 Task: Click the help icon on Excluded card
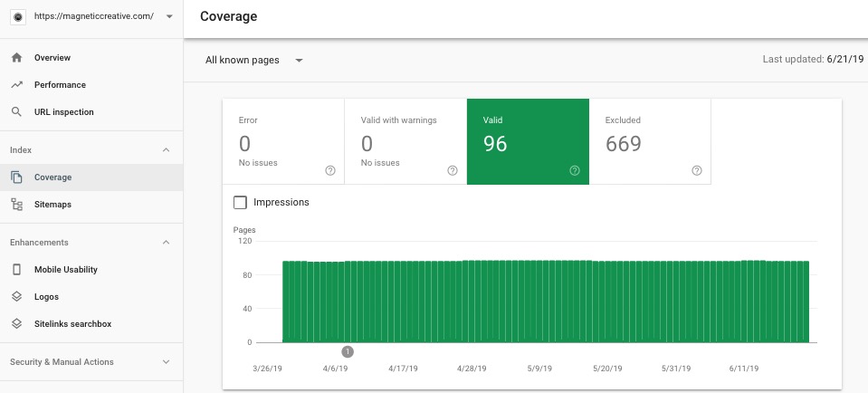(697, 170)
